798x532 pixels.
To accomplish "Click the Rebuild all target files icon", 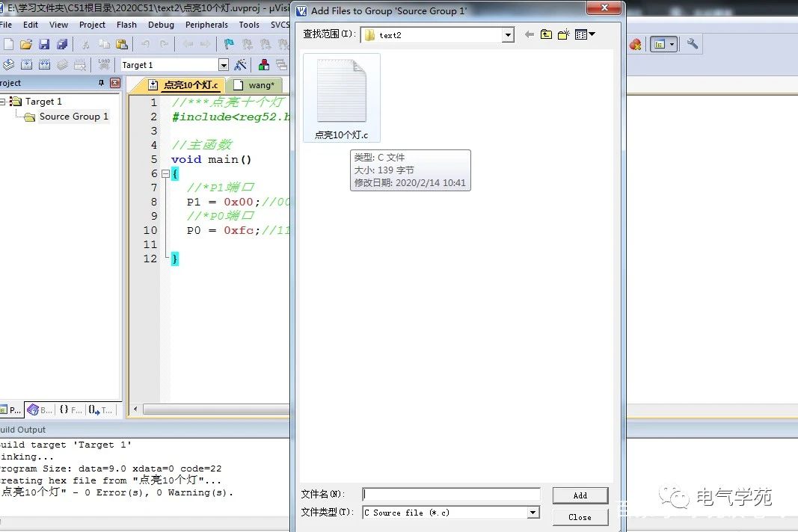I will pos(44,64).
